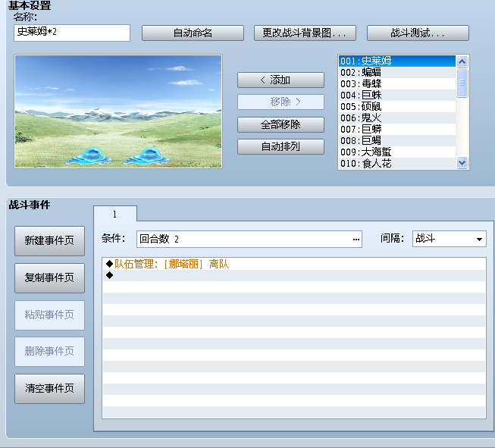Click the enemy list scroll-up arrow
This screenshot has height=448, width=495.
(x=462, y=61)
